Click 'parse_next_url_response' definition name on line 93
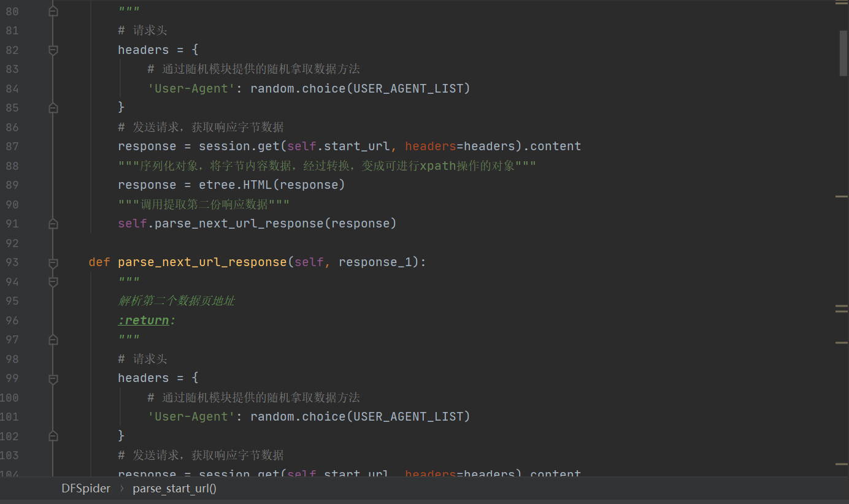The height and width of the screenshot is (504, 849). (202, 262)
